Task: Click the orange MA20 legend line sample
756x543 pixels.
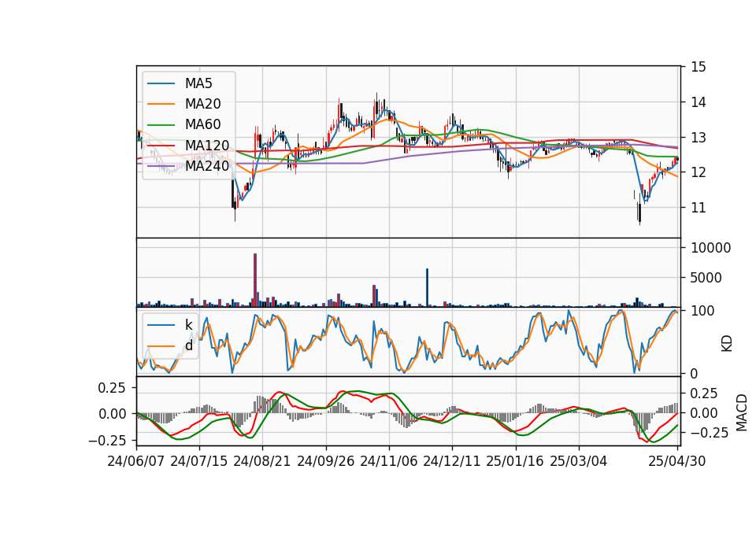Action: (161, 104)
